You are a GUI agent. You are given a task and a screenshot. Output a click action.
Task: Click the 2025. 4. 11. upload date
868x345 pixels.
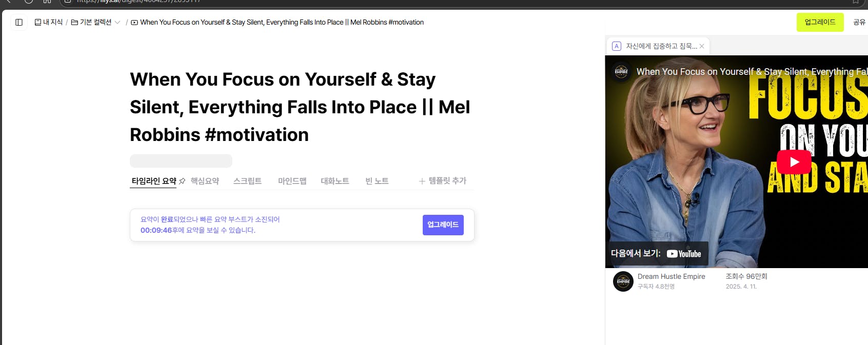(x=741, y=287)
